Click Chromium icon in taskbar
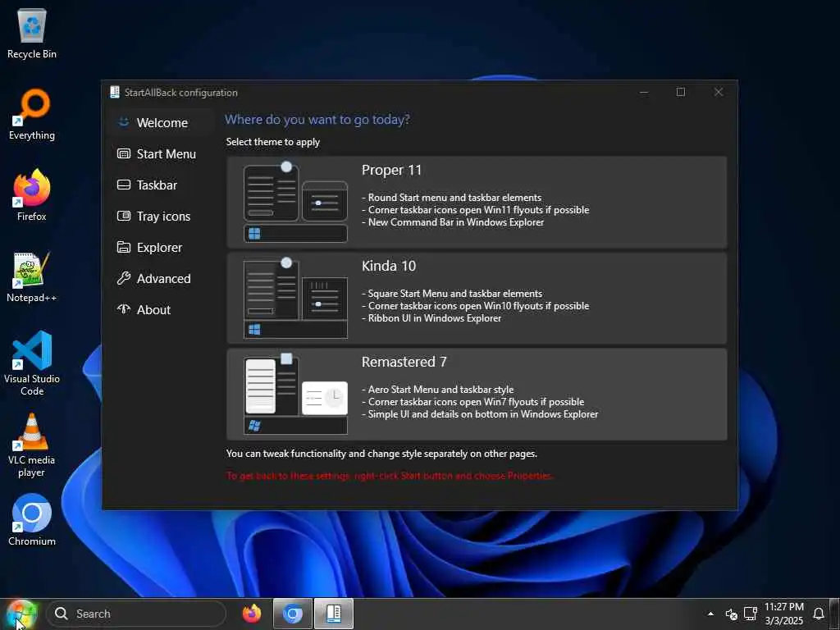The width and height of the screenshot is (840, 630). [293, 614]
